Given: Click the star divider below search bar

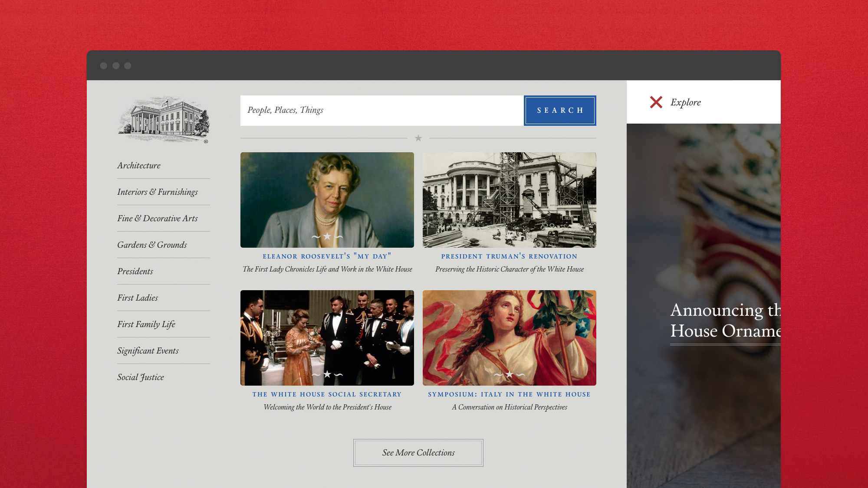Looking at the screenshot, I should pyautogui.click(x=418, y=138).
